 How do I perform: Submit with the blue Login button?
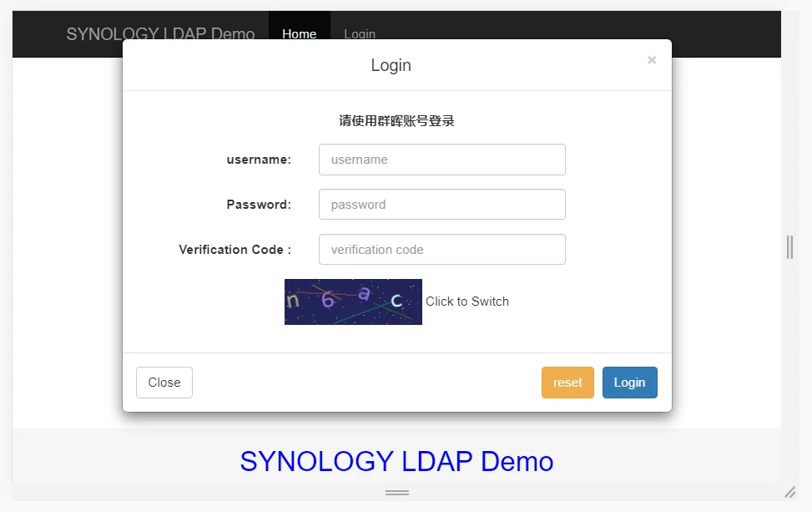(629, 383)
